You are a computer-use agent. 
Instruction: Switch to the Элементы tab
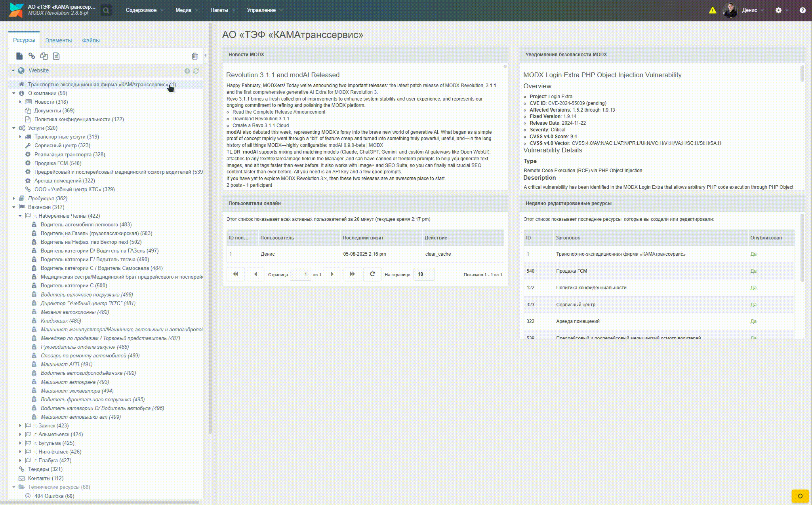58,40
